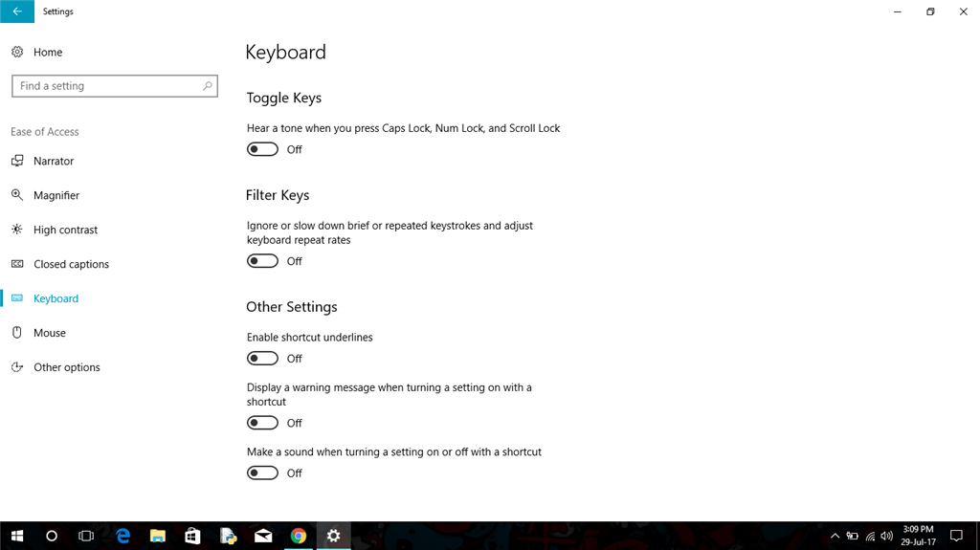
Task: Click the High contrast sun icon
Action: [17, 230]
